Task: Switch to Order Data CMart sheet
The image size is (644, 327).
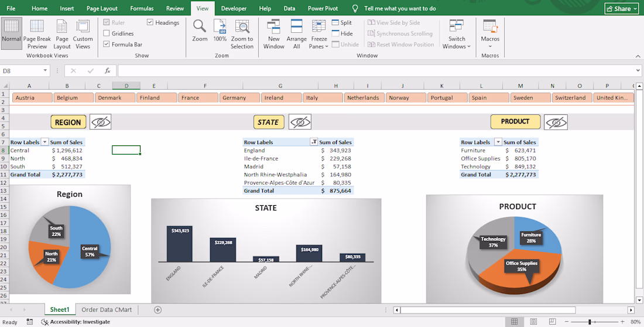Action: point(107,310)
